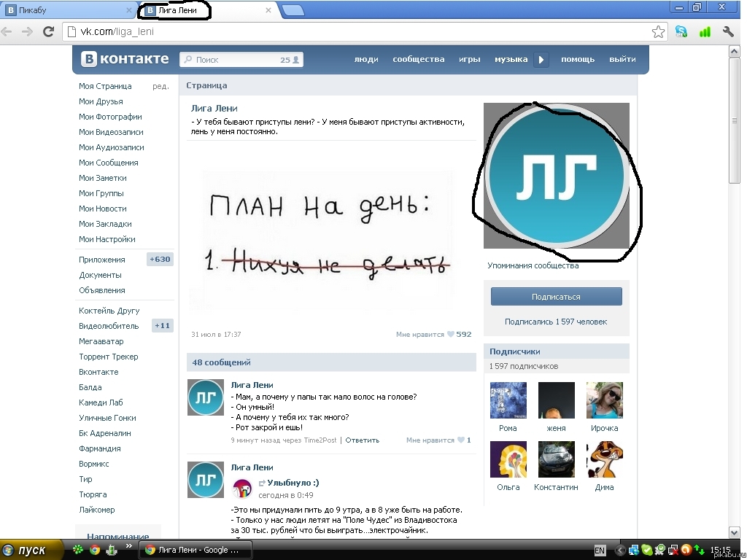Open the Лига Лени community avatar
Image resolution: width=747 pixels, height=560 pixels.
click(557, 176)
